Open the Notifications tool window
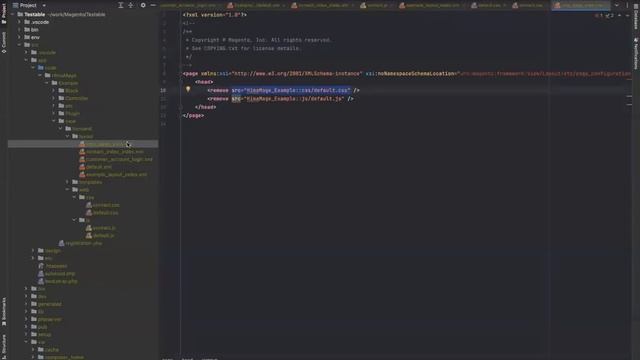 [636, 53]
